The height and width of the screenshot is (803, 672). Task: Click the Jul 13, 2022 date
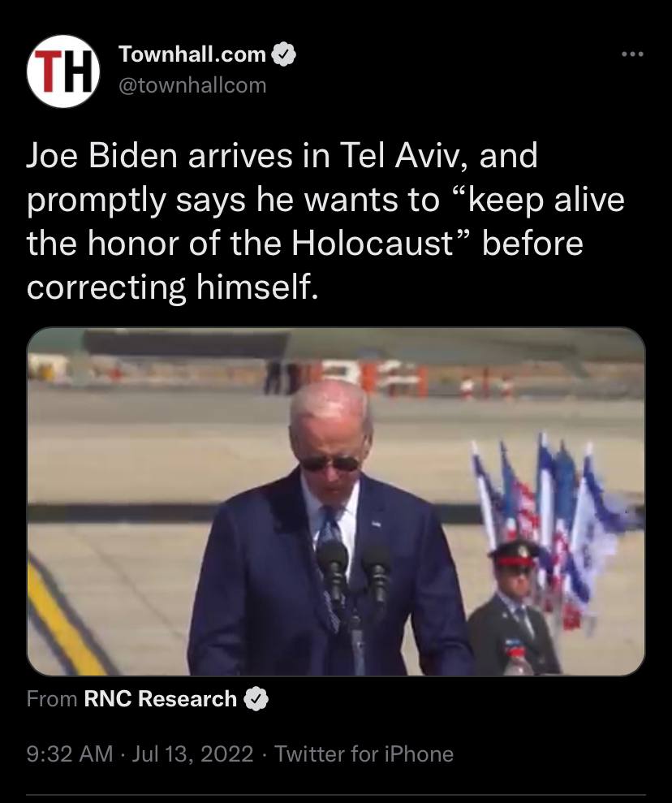pos(192,753)
